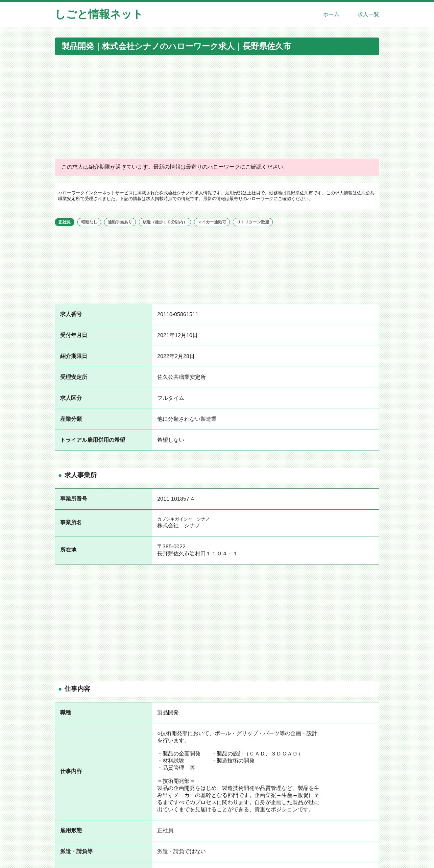Click the line ○技術開発部において、ポール・グリップ
The width and height of the screenshot is (434, 868).
[237, 733]
